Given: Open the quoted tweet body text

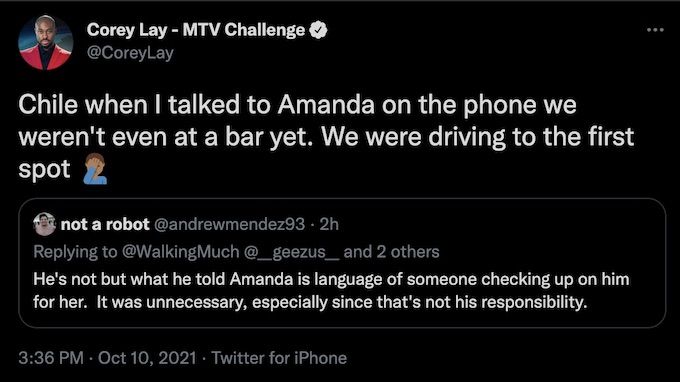Looking at the screenshot, I should tap(331, 291).
